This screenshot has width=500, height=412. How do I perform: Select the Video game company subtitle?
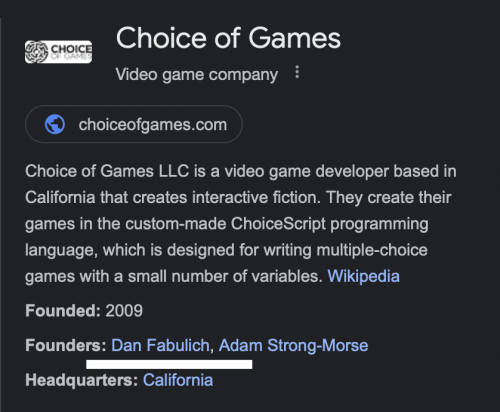pyautogui.click(x=197, y=74)
